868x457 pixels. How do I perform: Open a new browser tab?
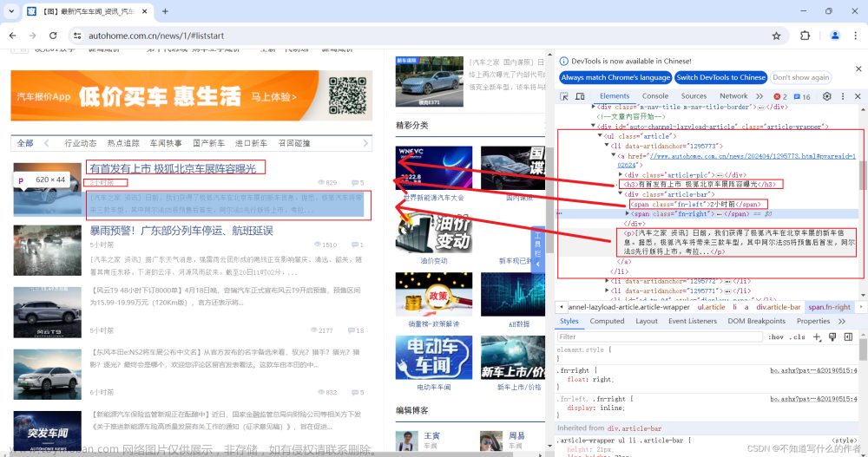[x=165, y=11]
